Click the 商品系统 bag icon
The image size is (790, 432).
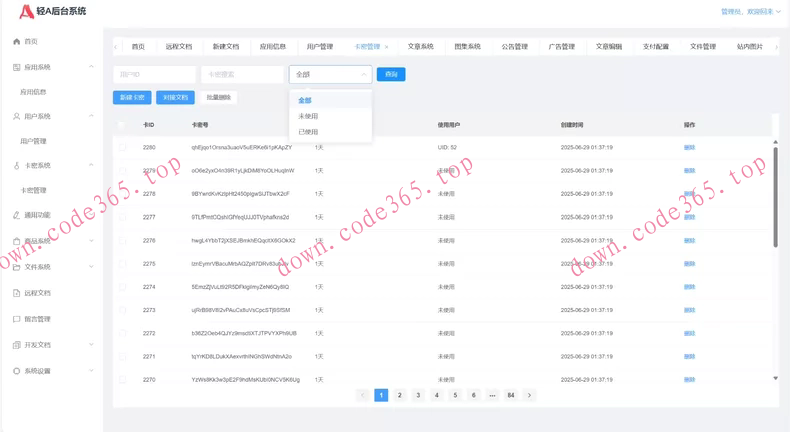[x=17, y=241]
